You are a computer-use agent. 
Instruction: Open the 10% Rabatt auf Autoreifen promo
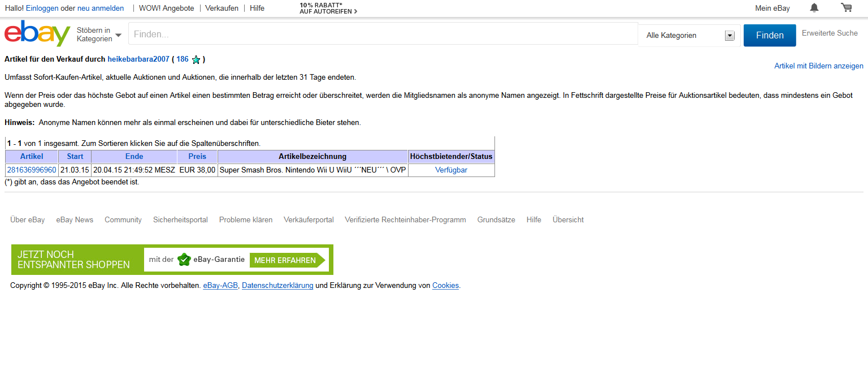328,8
